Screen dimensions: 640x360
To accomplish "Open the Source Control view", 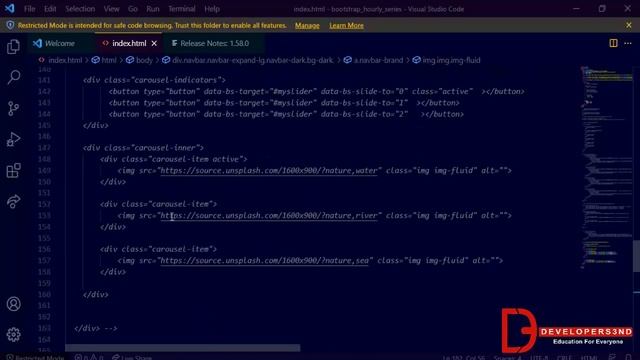I will click(13, 108).
